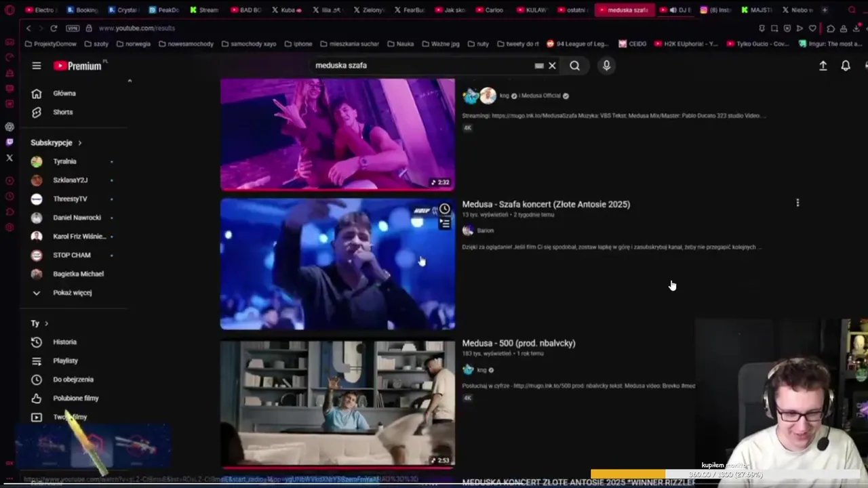Click the browser reload button

click(x=54, y=28)
